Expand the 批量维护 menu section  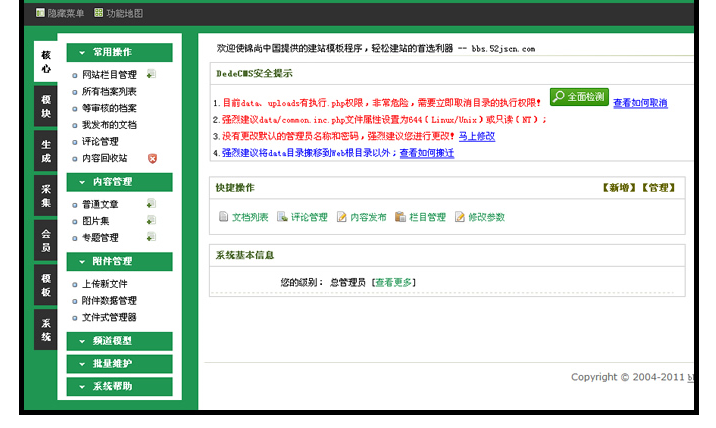click(x=119, y=363)
